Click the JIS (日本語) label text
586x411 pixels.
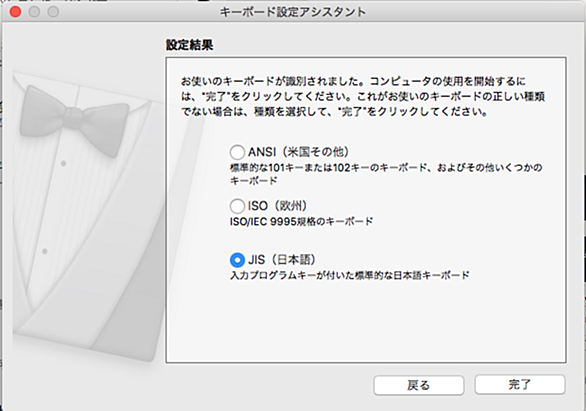(x=281, y=260)
